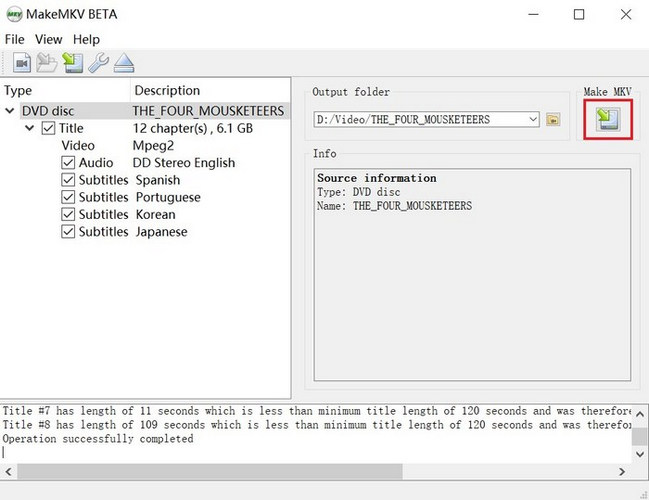Viewport: 649px width, 500px height.
Task: Click 'Source information' heading in Info
Action: 377,178
